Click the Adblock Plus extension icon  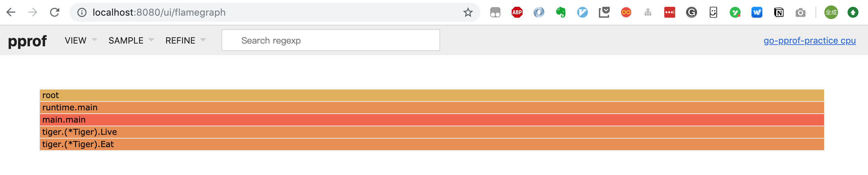pyautogui.click(x=517, y=13)
